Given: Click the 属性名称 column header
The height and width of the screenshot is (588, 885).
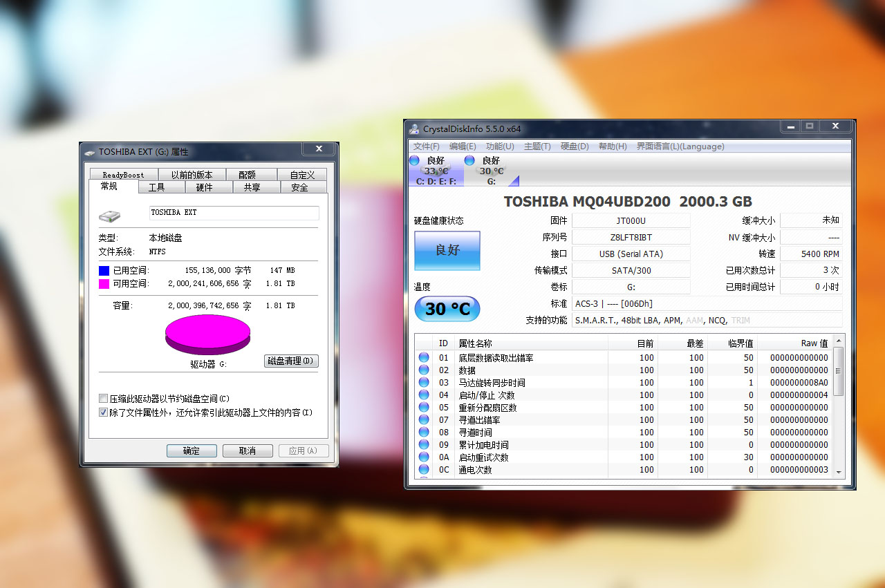Looking at the screenshot, I should pyautogui.click(x=531, y=343).
